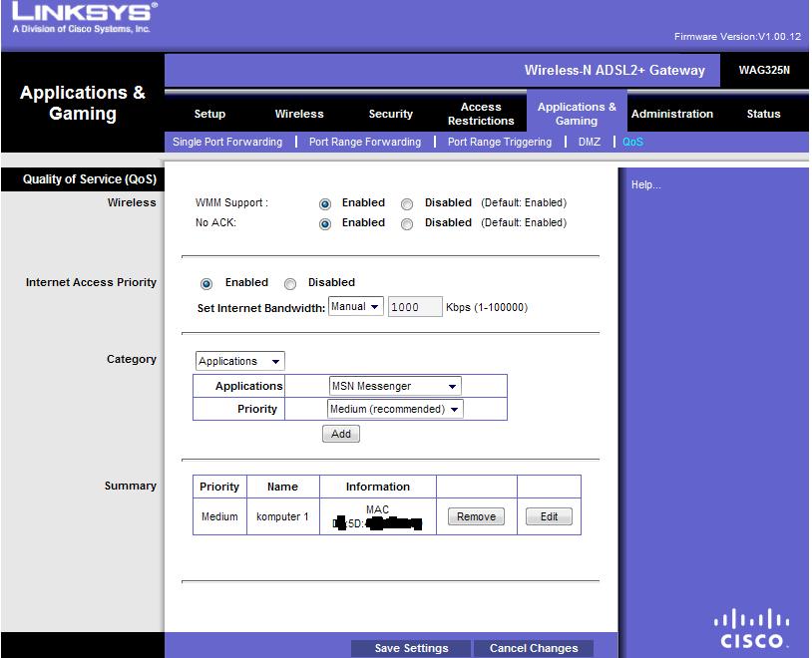Viewport: 812px width, 658px height.
Task: Open the Status tab
Action: point(763,114)
